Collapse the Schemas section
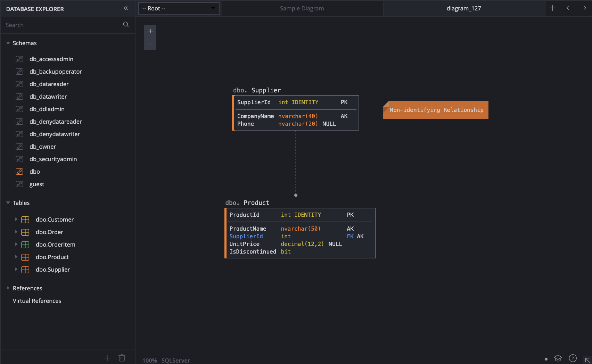This screenshot has height=364, width=592. point(8,42)
